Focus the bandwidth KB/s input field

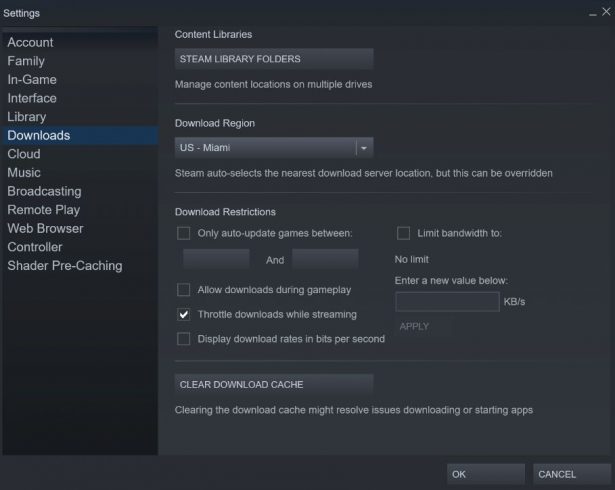click(x=448, y=302)
